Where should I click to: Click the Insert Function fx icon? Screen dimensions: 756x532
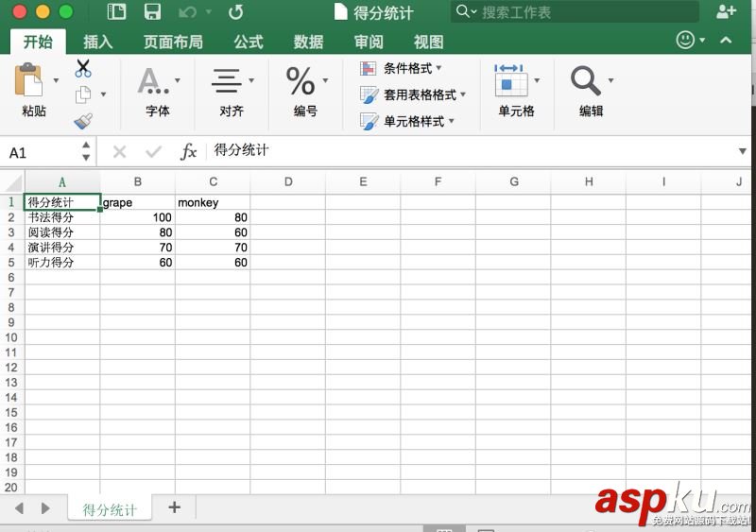(188, 152)
